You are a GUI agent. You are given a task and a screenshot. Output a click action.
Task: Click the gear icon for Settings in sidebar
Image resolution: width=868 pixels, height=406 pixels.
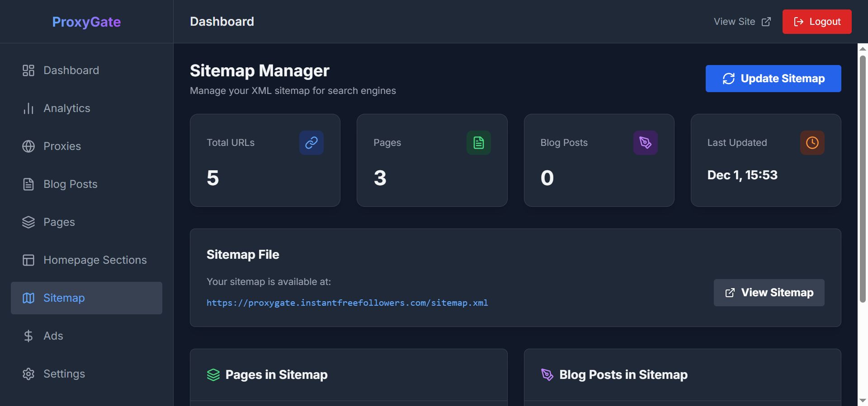tap(28, 374)
